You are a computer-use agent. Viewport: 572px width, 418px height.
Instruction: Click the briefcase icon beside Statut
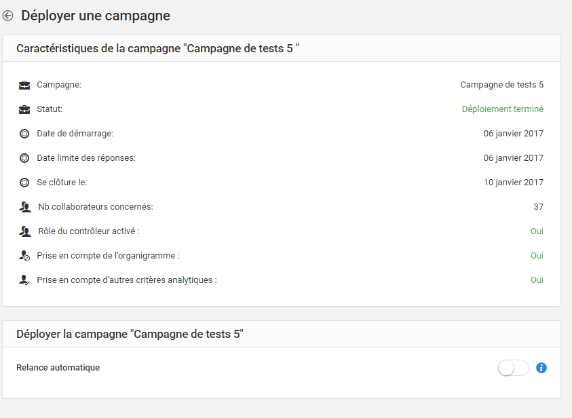click(24, 109)
